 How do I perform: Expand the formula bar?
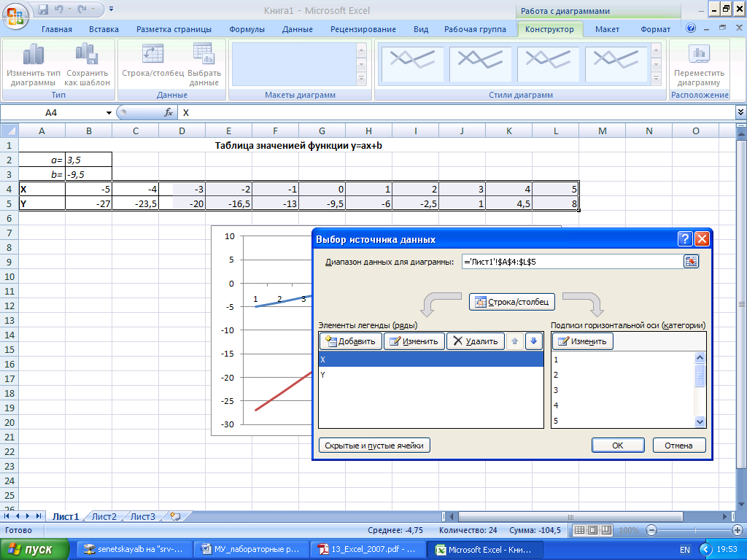740,112
